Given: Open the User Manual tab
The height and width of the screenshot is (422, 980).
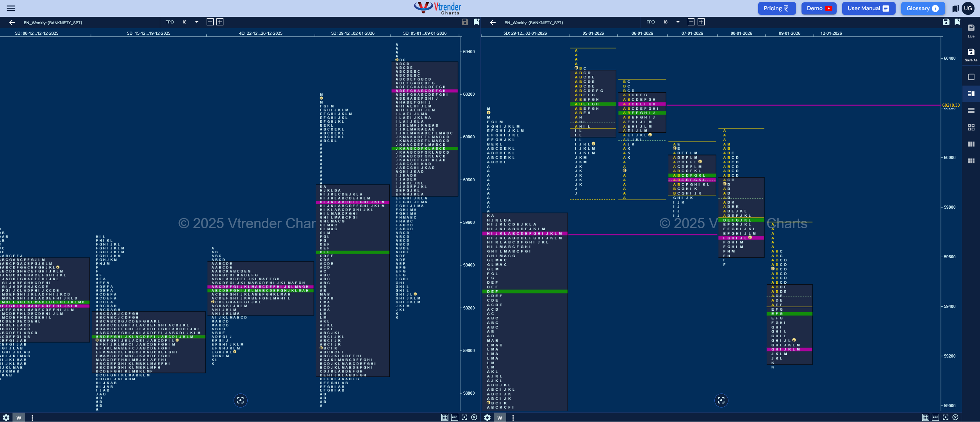Looking at the screenshot, I should pos(868,8).
